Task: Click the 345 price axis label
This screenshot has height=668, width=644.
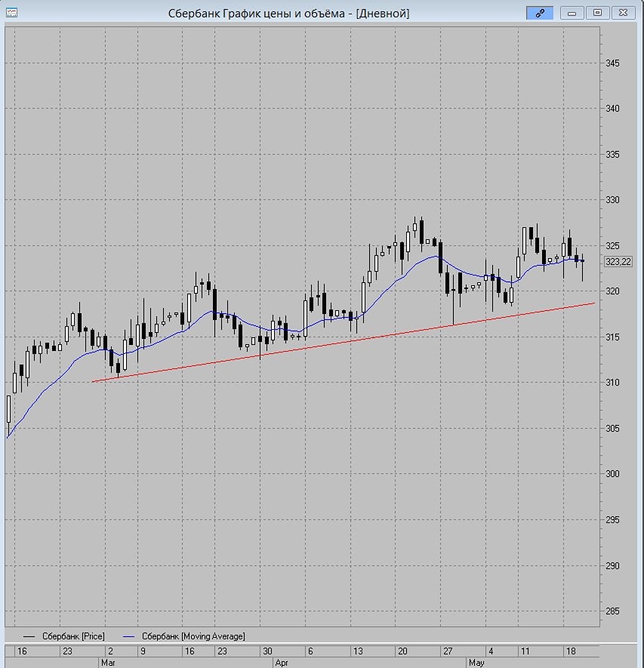Action: point(612,63)
